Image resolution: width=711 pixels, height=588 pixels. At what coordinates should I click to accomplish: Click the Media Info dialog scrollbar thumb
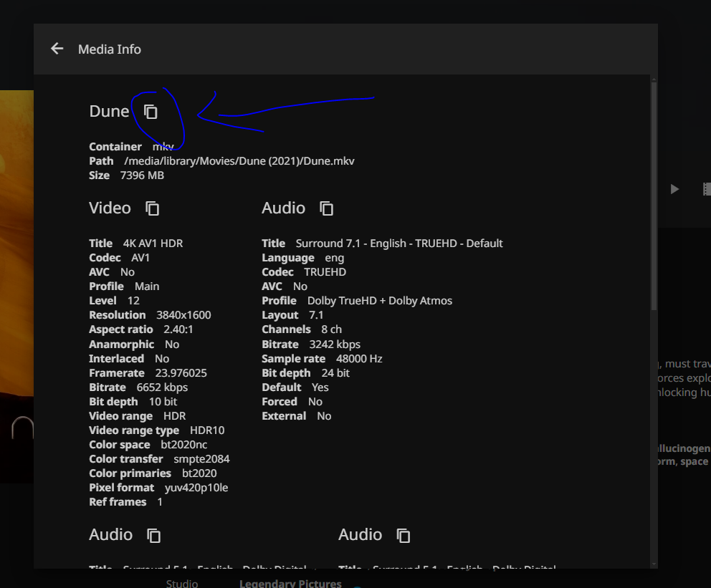coord(653,193)
